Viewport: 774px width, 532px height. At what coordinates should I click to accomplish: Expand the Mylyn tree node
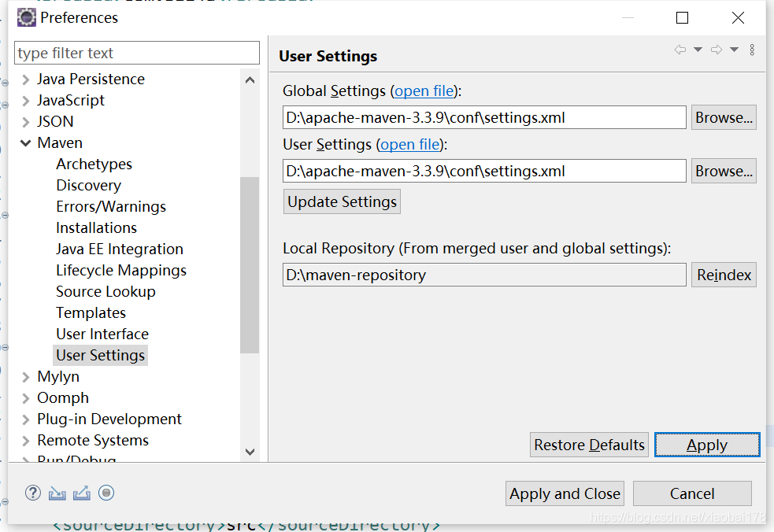26,377
